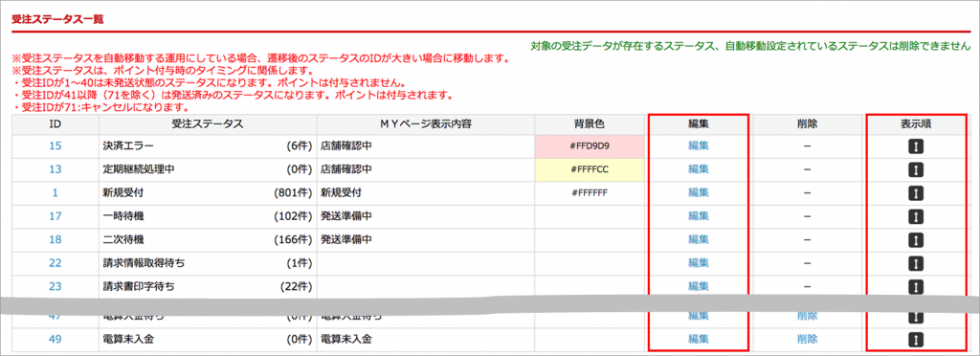The image size is (980, 356).
Task: Open status ID 49 link
Action: click(55, 340)
